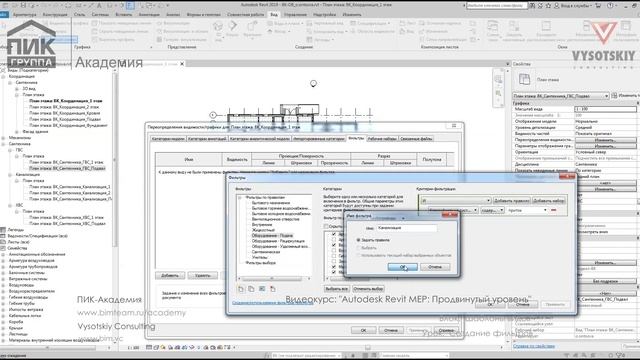Screen dimensions: 640x360
Task: Open Справка по свойствам link
Action: point(533,346)
